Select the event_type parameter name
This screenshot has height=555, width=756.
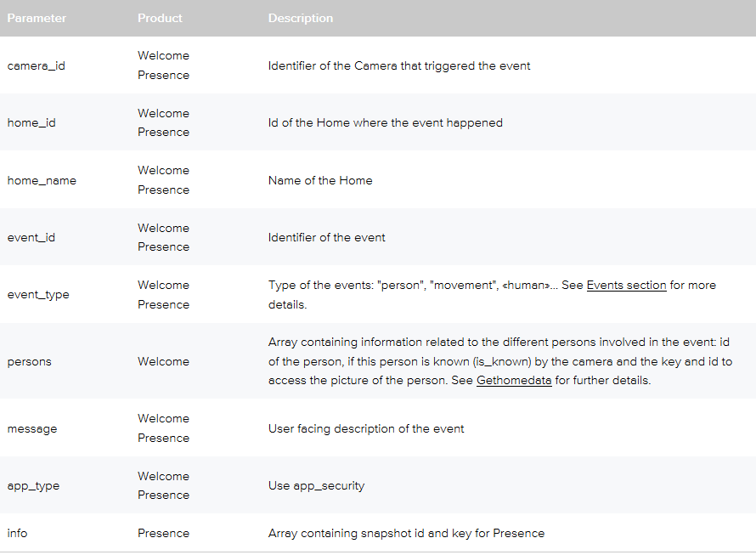(38, 295)
